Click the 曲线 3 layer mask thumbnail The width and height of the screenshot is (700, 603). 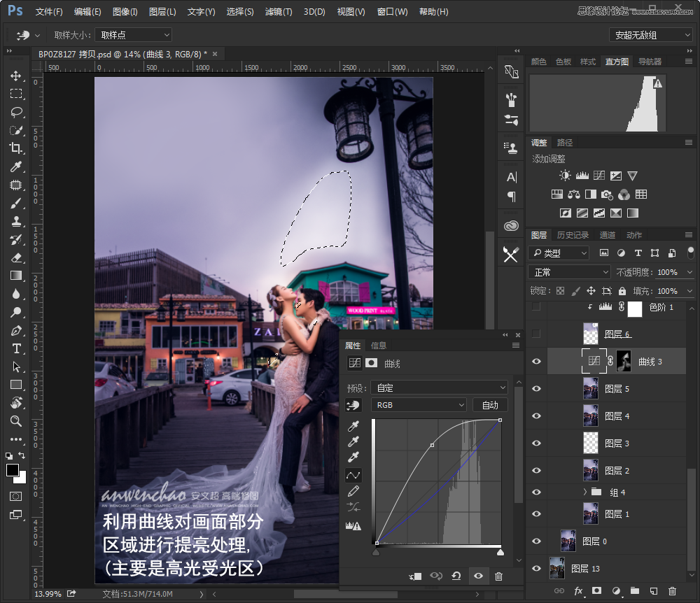coord(623,361)
